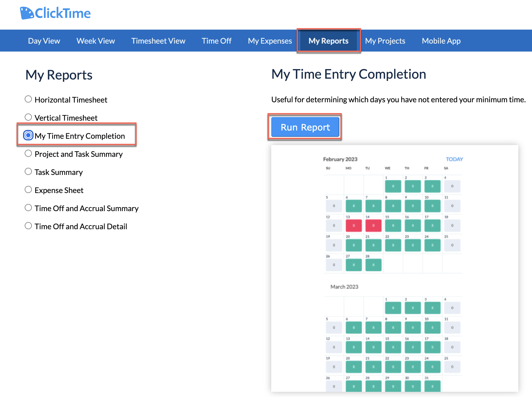Select My Time Entry Completion radio
Image resolution: width=532 pixels, height=397 pixels.
pyautogui.click(x=28, y=135)
